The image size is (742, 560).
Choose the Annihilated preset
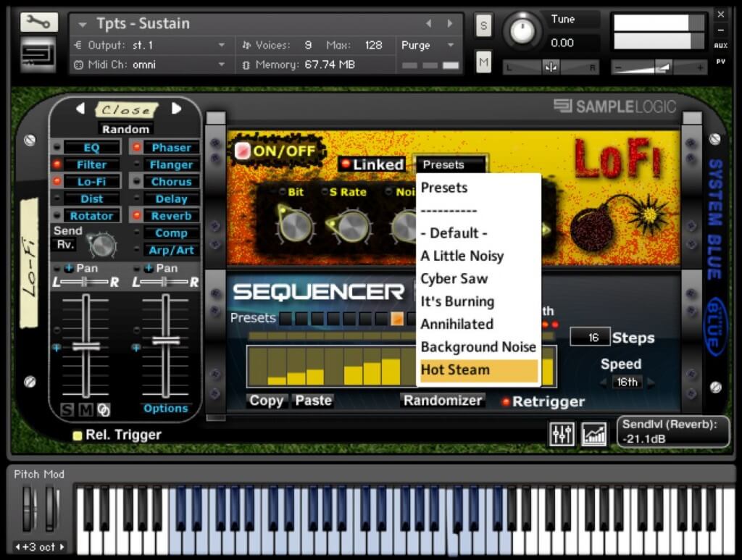[x=478, y=324]
